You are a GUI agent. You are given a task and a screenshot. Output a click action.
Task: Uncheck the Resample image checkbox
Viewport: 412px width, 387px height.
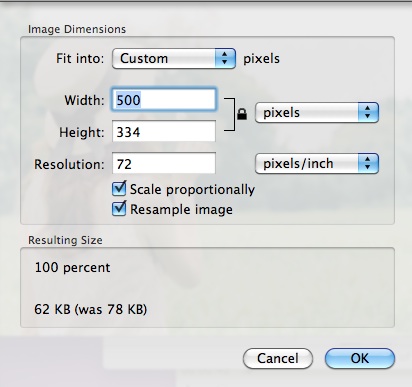tap(119, 209)
